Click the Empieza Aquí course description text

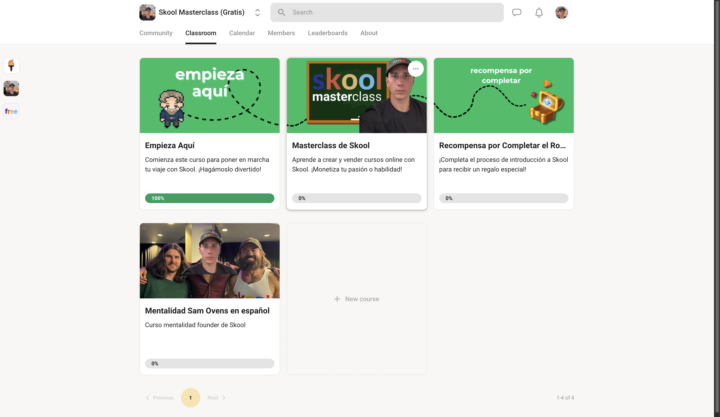pos(207,164)
